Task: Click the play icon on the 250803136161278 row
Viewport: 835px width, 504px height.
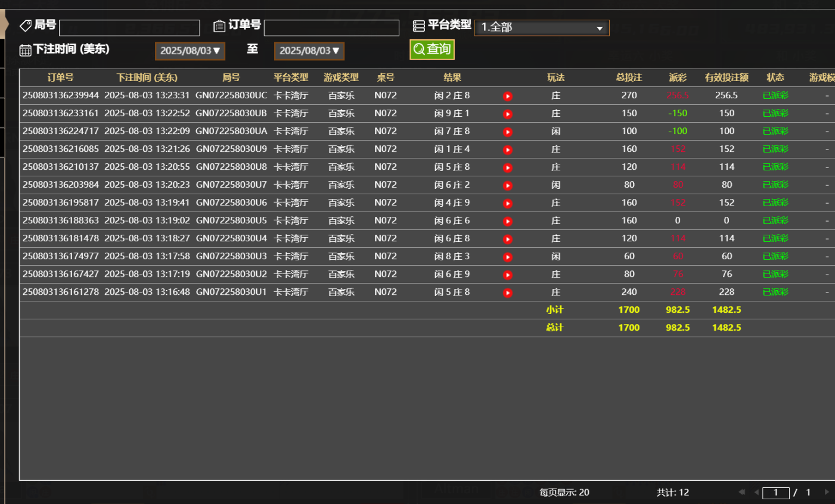Action: 507,292
